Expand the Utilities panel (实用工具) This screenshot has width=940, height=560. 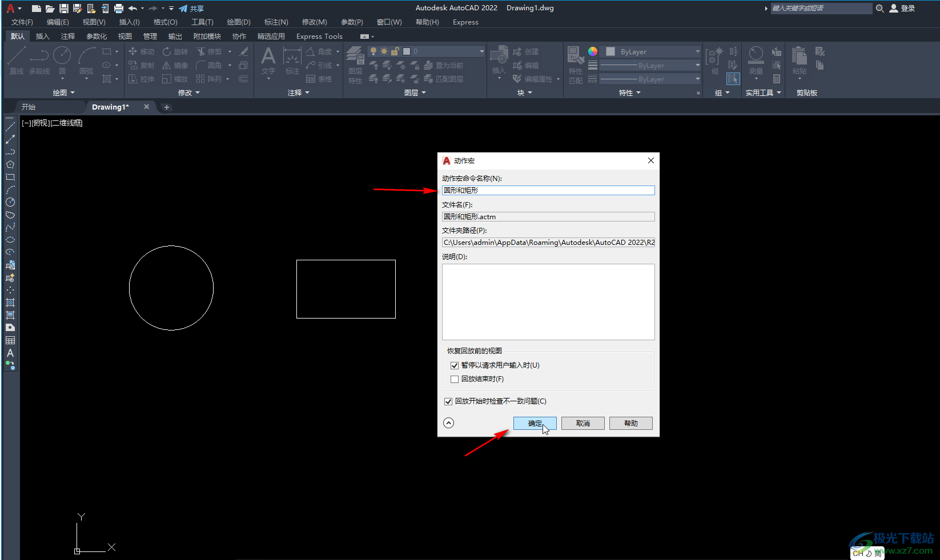pyautogui.click(x=763, y=92)
